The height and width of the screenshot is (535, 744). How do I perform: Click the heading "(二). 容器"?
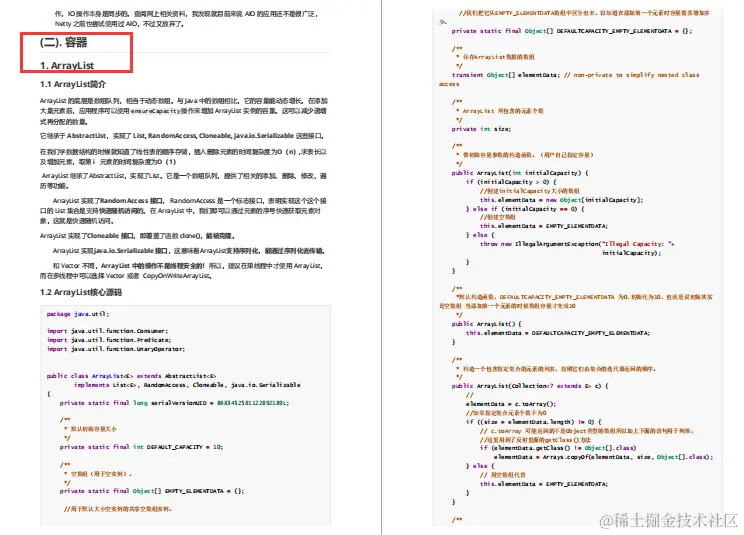tap(64, 42)
